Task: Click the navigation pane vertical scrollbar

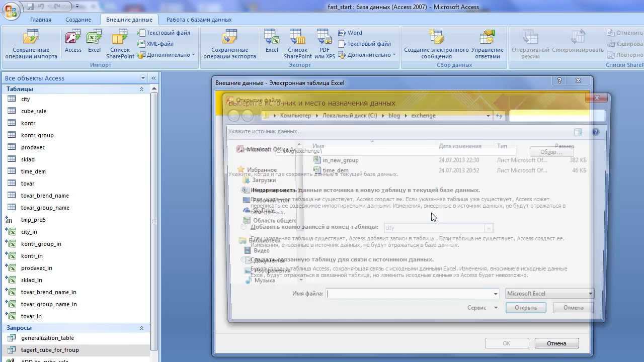Action: coord(154,221)
